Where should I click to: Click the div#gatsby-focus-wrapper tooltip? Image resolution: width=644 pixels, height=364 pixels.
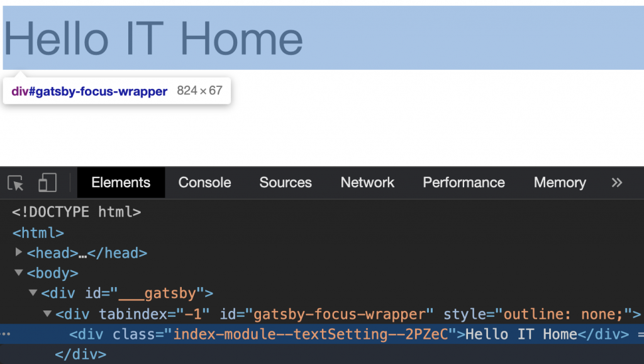click(x=116, y=91)
